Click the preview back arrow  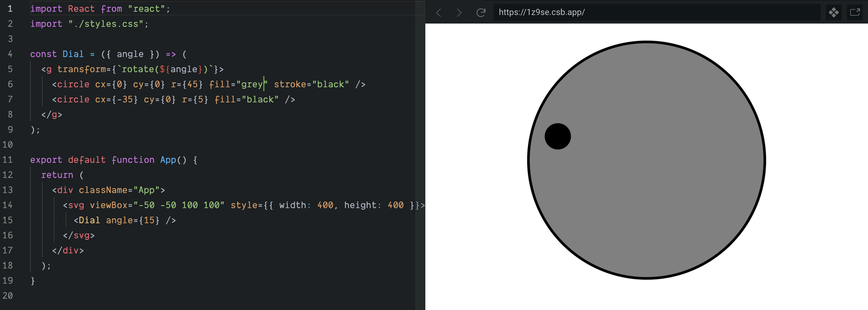click(x=439, y=13)
